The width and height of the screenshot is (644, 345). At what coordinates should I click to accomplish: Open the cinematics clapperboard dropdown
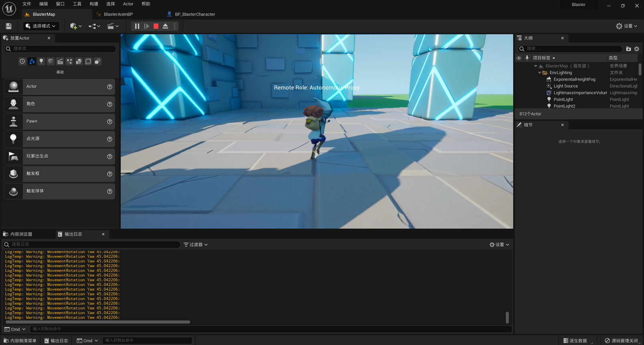tap(113, 26)
